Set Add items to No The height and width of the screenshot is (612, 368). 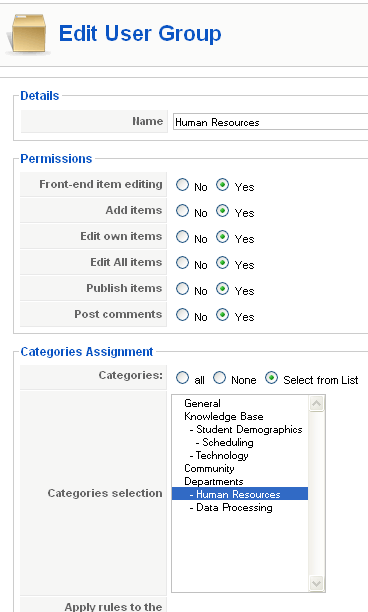182,211
